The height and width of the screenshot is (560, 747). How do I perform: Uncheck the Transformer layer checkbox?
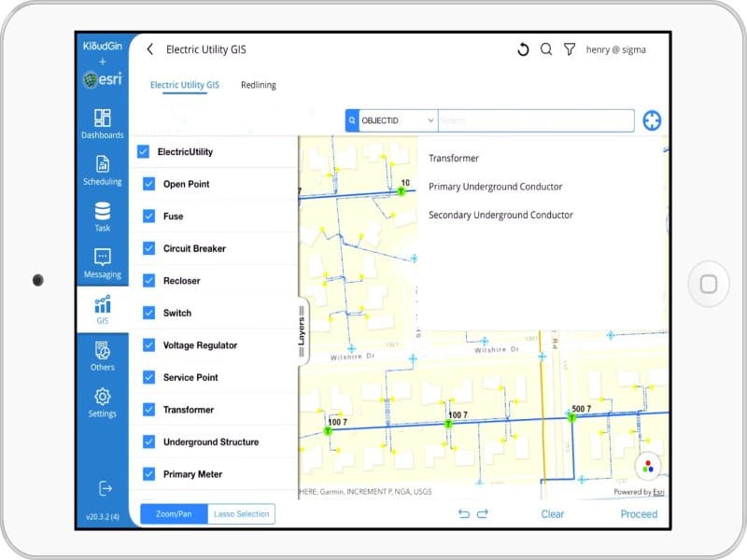coord(149,410)
